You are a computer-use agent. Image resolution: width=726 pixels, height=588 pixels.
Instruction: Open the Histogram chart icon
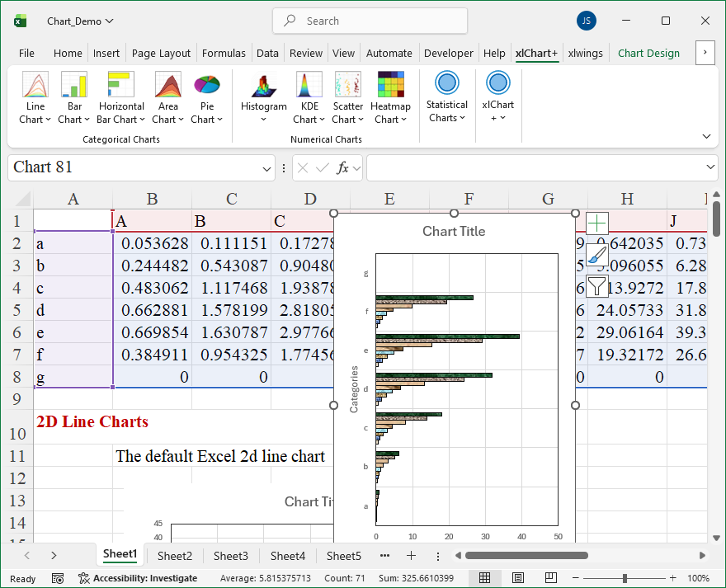[x=263, y=86]
